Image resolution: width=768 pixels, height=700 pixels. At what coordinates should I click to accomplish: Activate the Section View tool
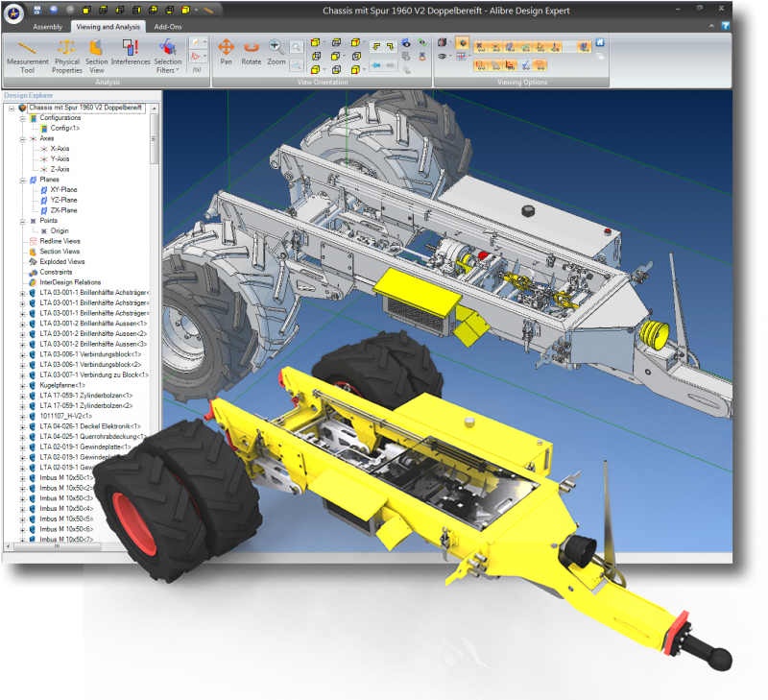(x=96, y=58)
